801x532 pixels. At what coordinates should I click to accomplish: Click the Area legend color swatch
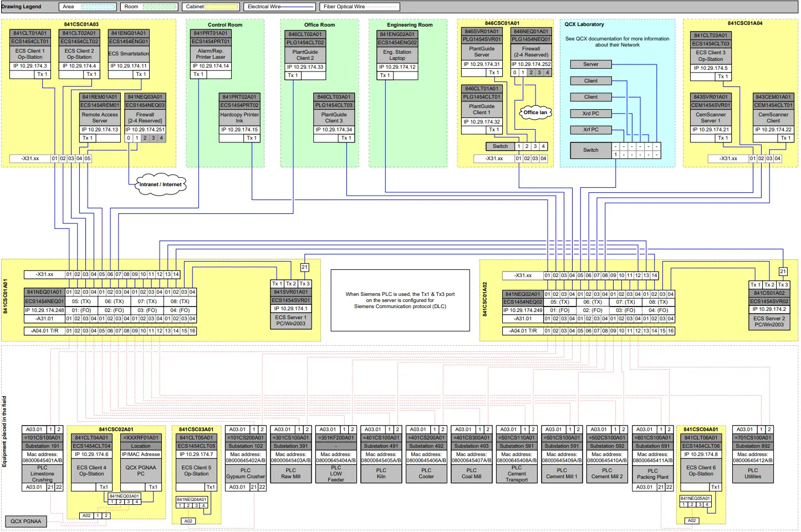(x=99, y=7)
